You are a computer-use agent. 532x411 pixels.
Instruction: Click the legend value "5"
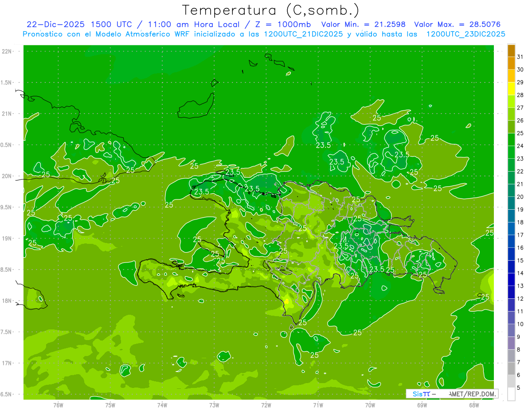click(x=519, y=388)
